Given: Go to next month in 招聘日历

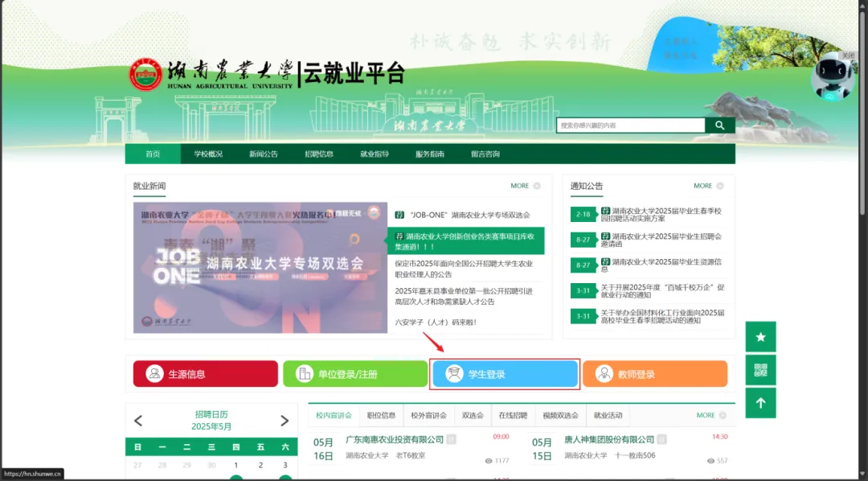Looking at the screenshot, I should [285, 421].
